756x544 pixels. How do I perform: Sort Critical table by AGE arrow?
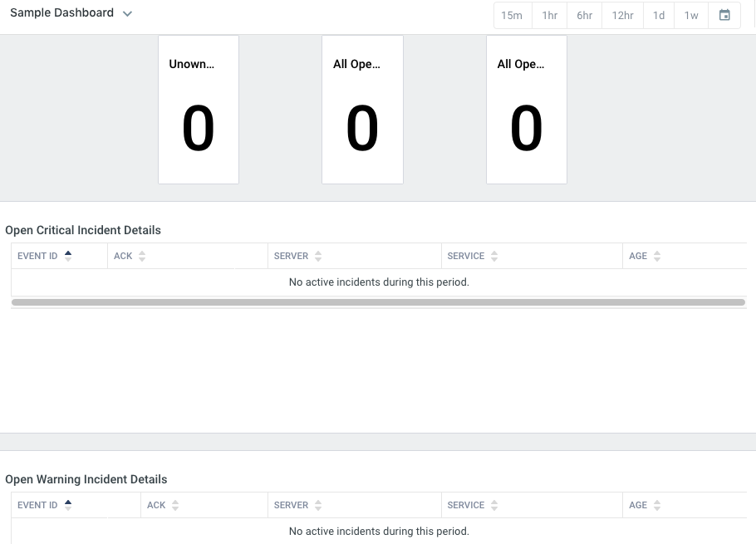coord(657,256)
